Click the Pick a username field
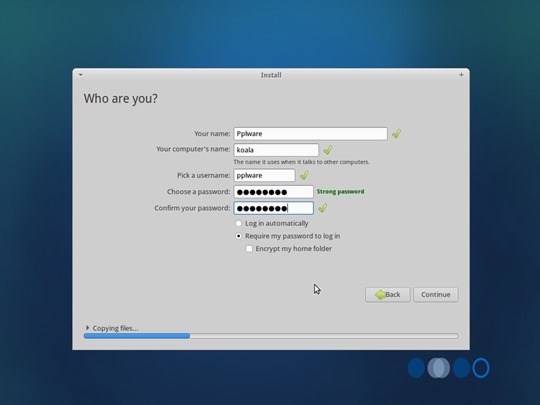This screenshot has height=405, width=540. pos(264,175)
